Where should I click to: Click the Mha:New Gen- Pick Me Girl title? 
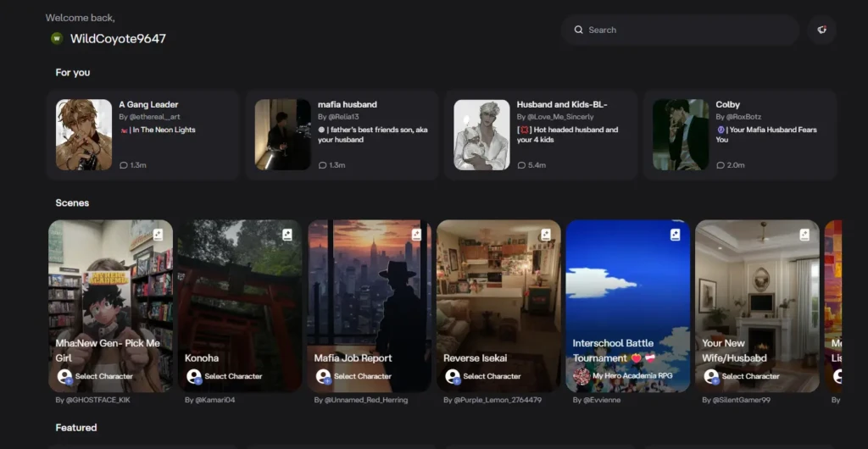[x=108, y=351]
